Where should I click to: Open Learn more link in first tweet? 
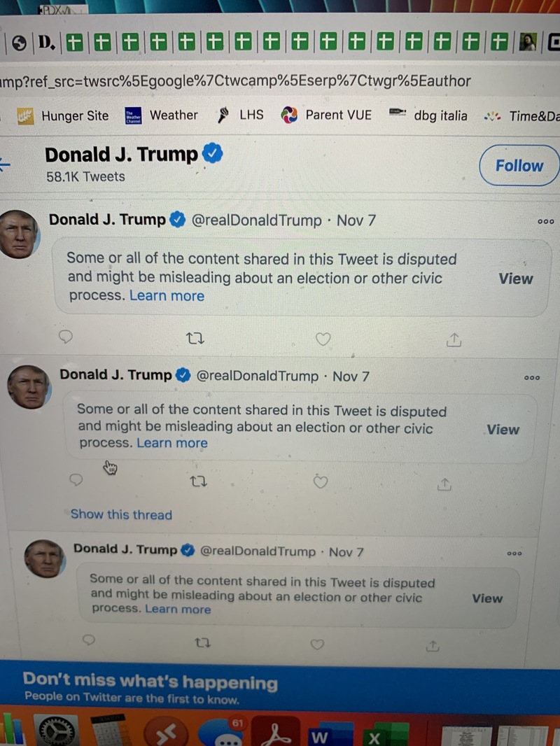[x=167, y=295]
